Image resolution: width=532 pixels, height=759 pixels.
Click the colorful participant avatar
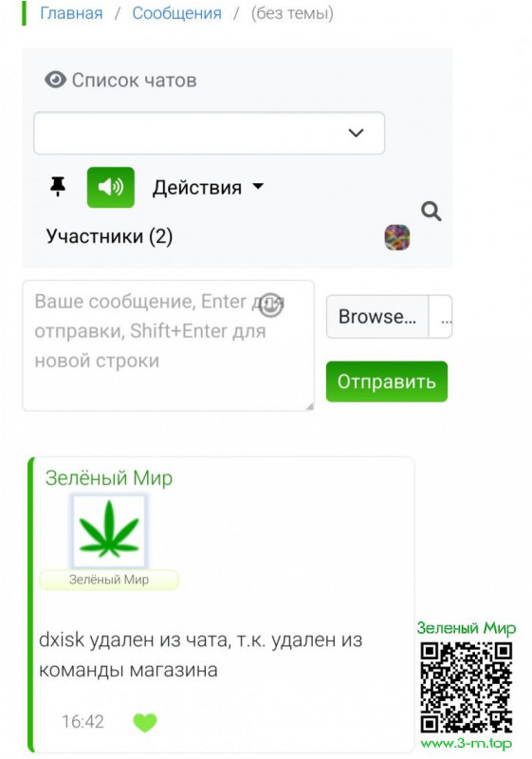(397, 237)
